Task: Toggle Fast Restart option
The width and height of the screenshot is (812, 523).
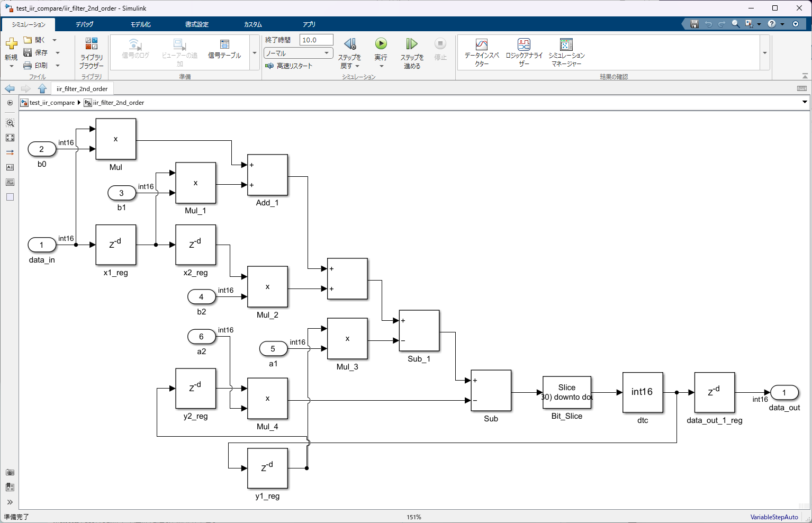Action: pos(289,66)
